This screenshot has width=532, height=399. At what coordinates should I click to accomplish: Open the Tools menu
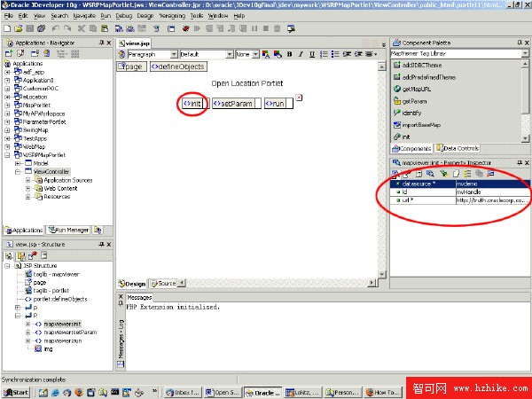coord(197,16)
